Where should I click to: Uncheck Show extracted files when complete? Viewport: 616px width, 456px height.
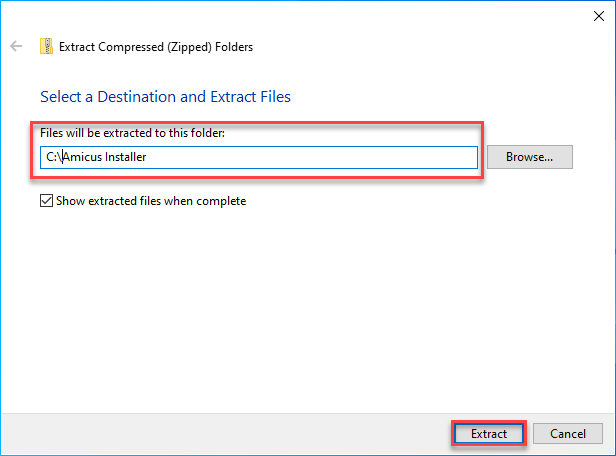[x=46, y=201]
